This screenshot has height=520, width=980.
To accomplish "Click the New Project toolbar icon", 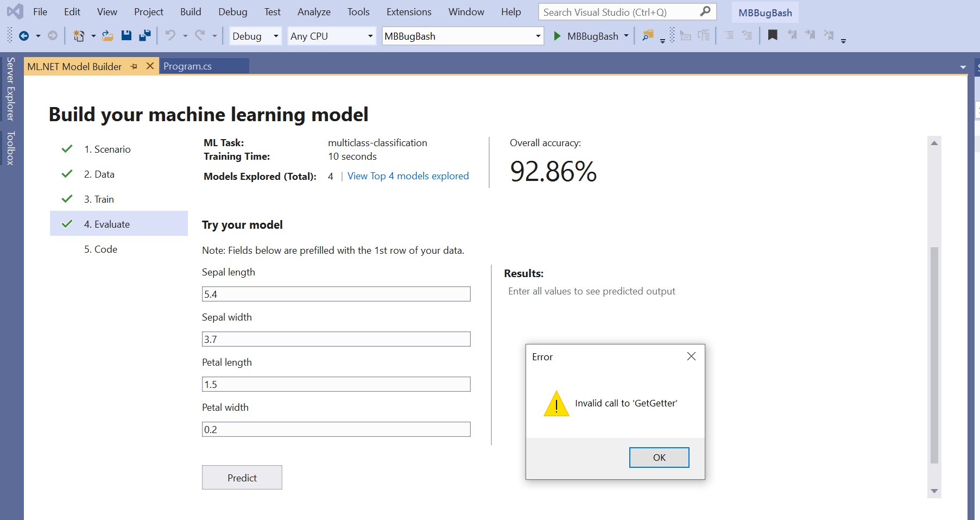I will tap(79, 35).
